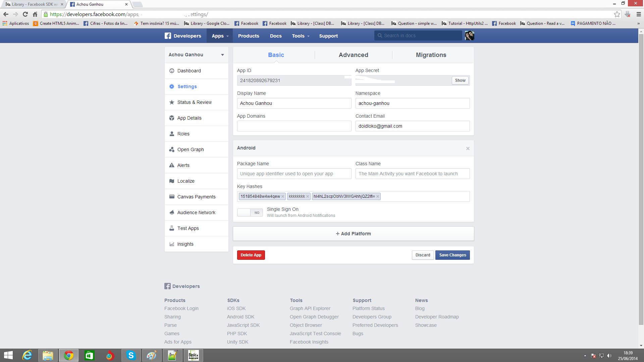The image size is (644, 362).
Task: Remove the kkkkkkkk key hash
Action: pos(308,196)
